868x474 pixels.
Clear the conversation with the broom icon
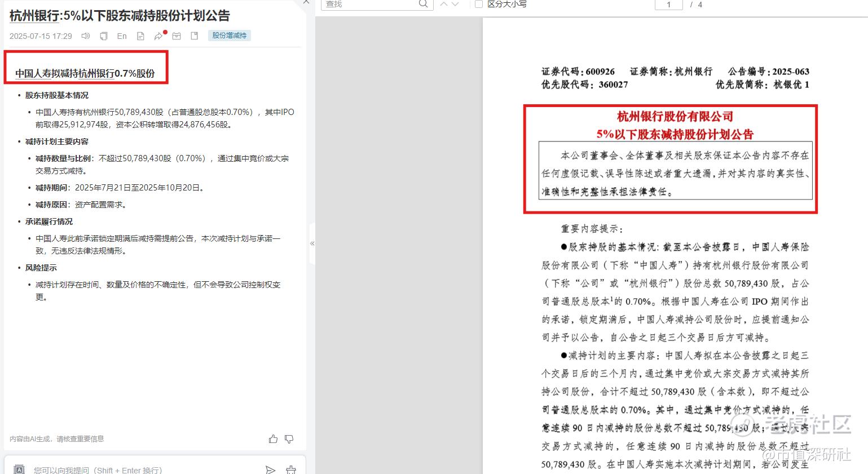[291, 469]
